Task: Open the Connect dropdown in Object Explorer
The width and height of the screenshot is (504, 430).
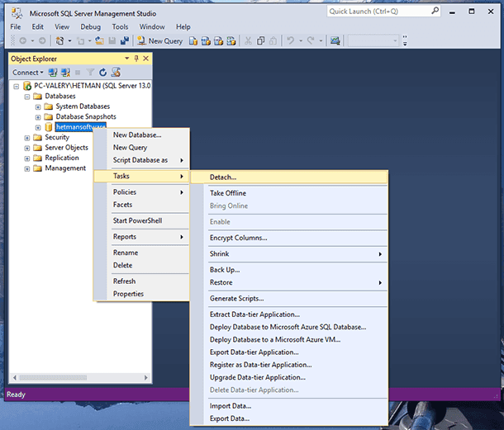Action: [x=28, y=73]
